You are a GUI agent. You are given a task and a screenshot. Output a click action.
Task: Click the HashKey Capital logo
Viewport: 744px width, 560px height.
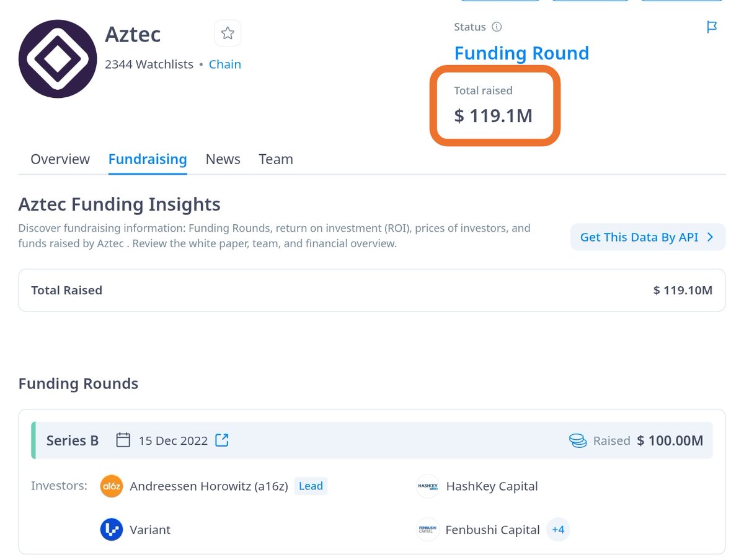pos(428,486)
